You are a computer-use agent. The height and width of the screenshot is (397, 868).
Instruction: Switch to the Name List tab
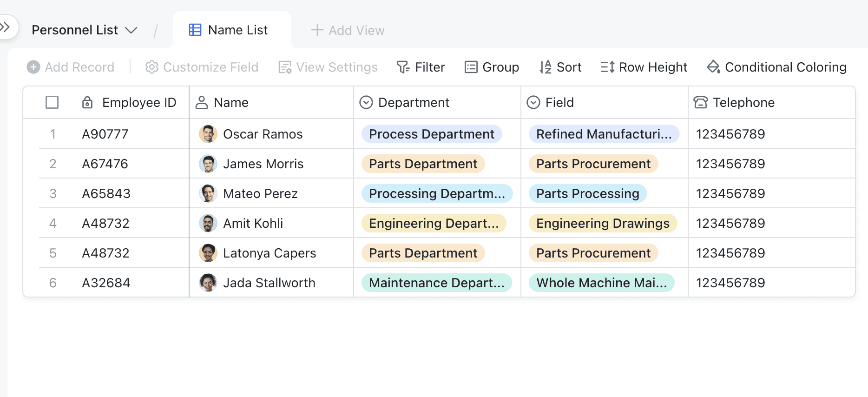coord(229,30)
